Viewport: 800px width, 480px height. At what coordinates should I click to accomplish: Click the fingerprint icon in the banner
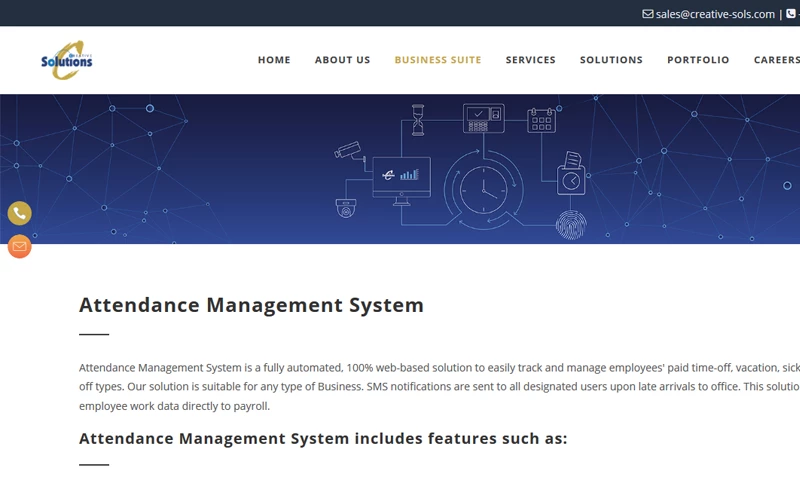click(571, 224)
